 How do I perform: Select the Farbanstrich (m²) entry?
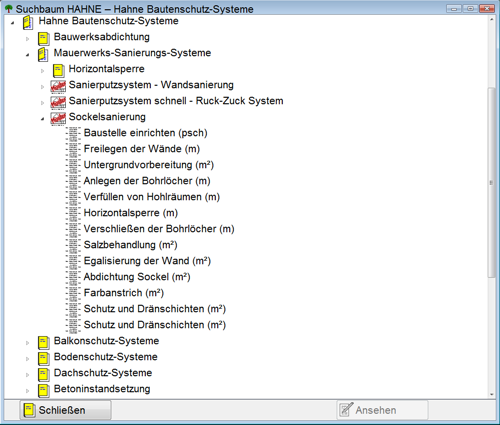tap(124, 293)
